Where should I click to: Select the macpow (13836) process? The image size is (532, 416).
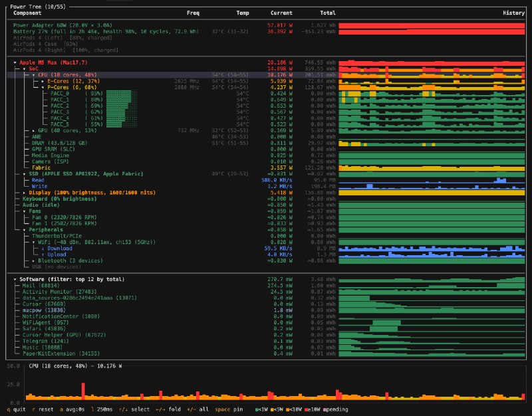coord(266,310)
